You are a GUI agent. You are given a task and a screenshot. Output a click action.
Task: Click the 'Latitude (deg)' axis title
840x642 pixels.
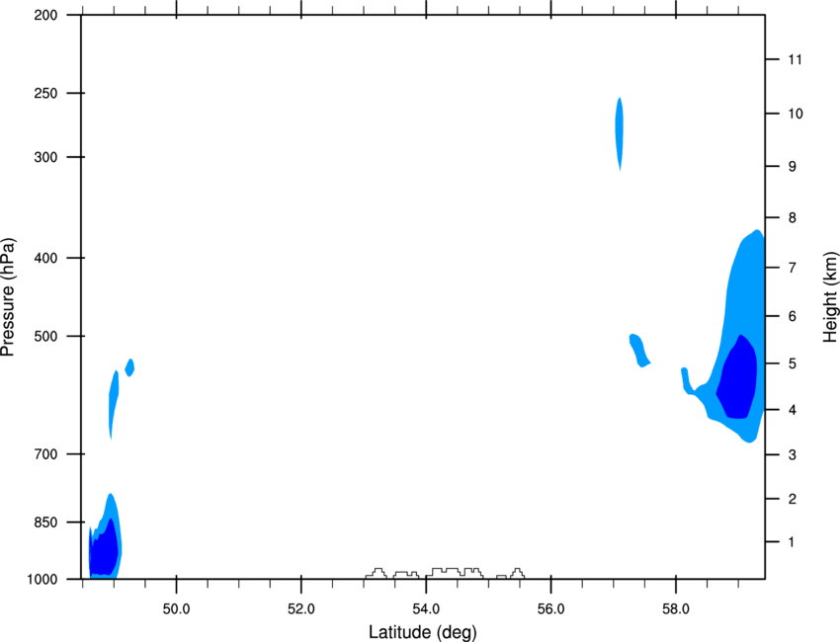(x=422, y=632)
